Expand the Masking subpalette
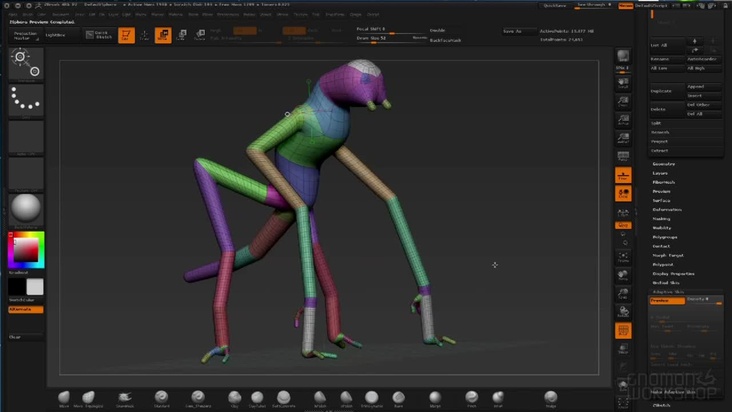 click(662, 218)
